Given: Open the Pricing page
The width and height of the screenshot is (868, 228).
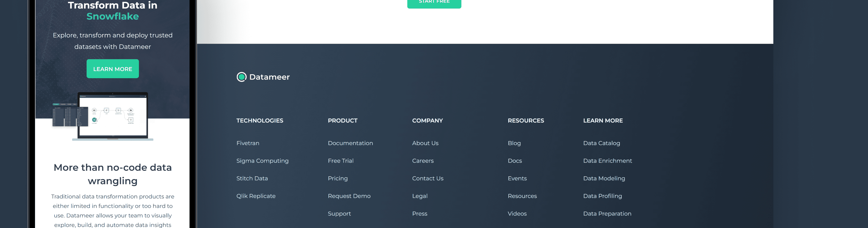Looking at the screenshot, I should tap(338, 178).
